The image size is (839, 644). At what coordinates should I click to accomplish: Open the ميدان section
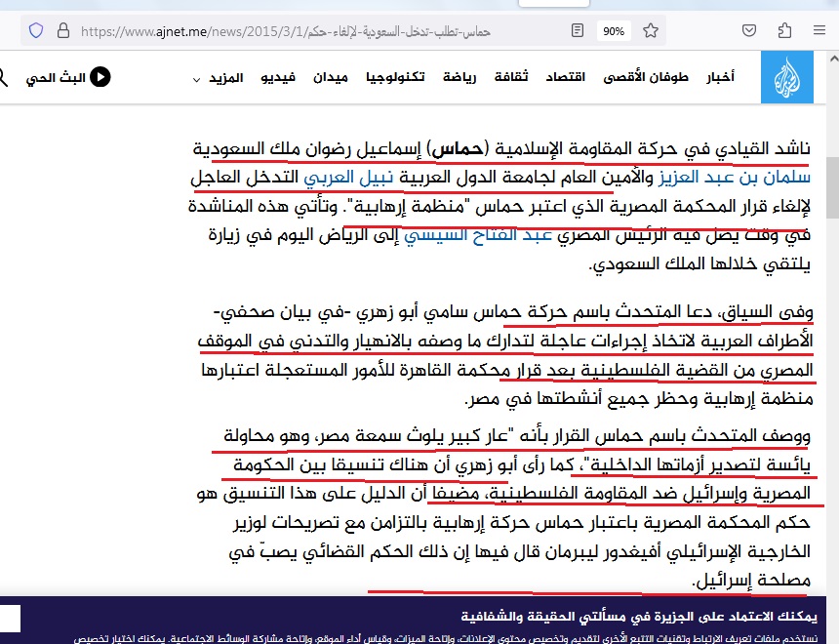pyautogui.click(x=331, y=78)
